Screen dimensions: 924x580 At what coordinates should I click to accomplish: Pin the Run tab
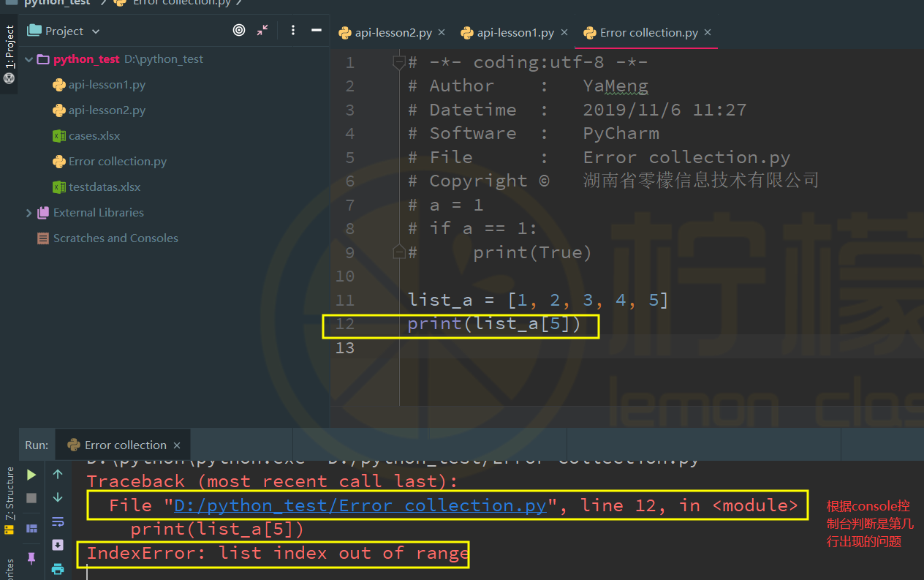point(31,558)
